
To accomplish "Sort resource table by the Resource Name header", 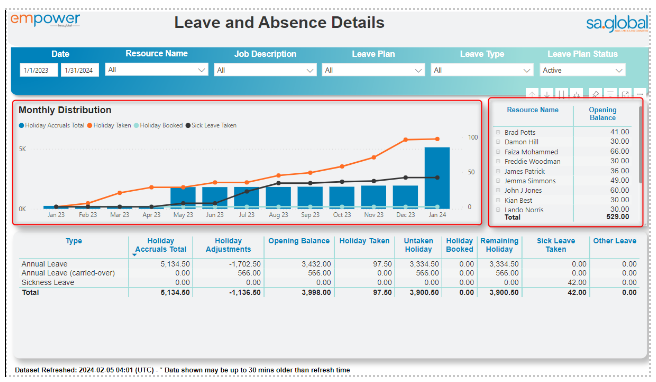I will [532, 110].
